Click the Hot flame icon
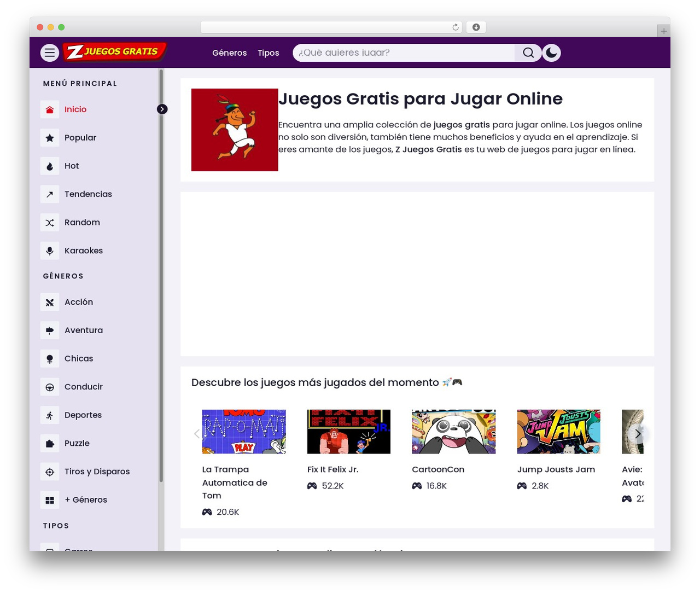 pos(50,166)
